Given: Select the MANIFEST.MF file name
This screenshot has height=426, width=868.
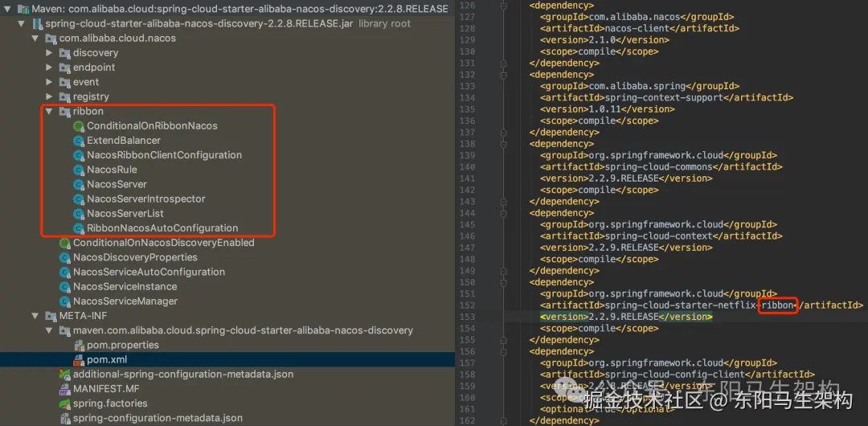Looking at the screenshot, I should [106, 389].
